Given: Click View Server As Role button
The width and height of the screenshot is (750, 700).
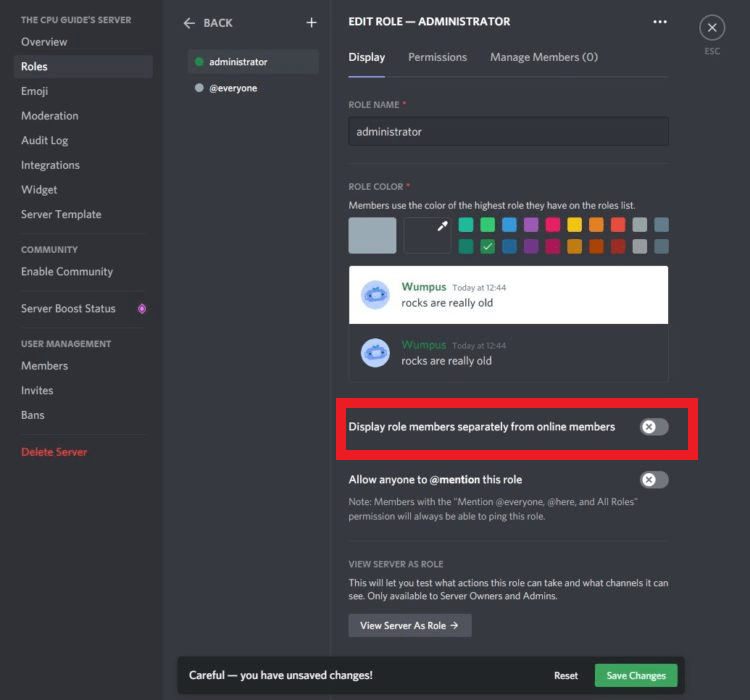Looking at the screenshot, I should pyautogui.click(x=409, y=626).
